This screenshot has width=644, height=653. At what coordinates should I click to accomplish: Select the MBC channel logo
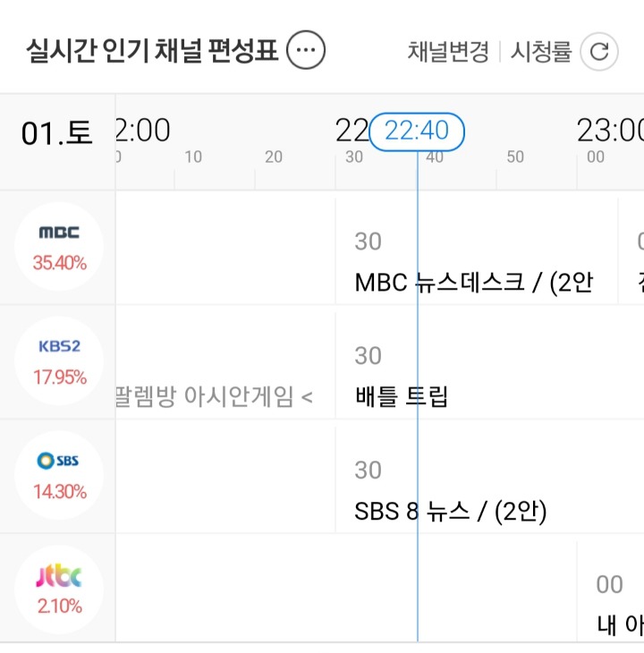pos(59,233)
